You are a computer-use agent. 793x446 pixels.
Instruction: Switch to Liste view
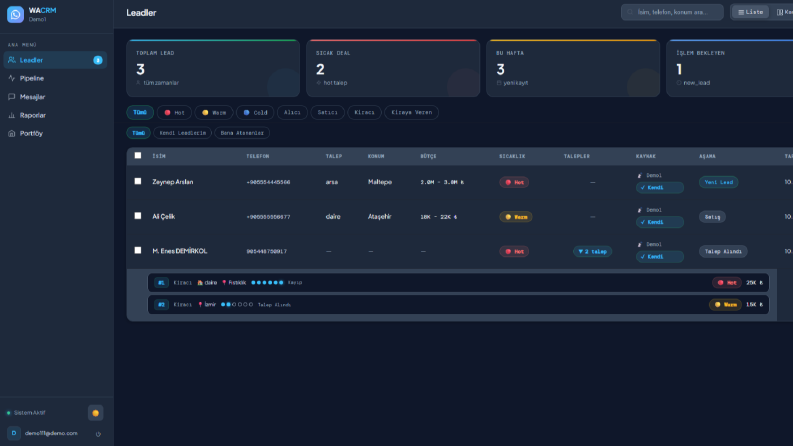click(x=751, y=12)
